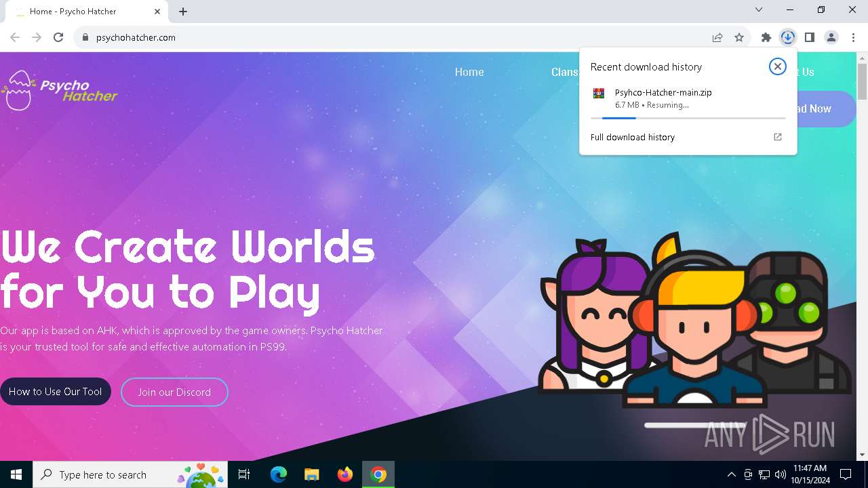
Task: Open a new tab with the plus button
Action: pyautogui.click(x=183, y=12)
